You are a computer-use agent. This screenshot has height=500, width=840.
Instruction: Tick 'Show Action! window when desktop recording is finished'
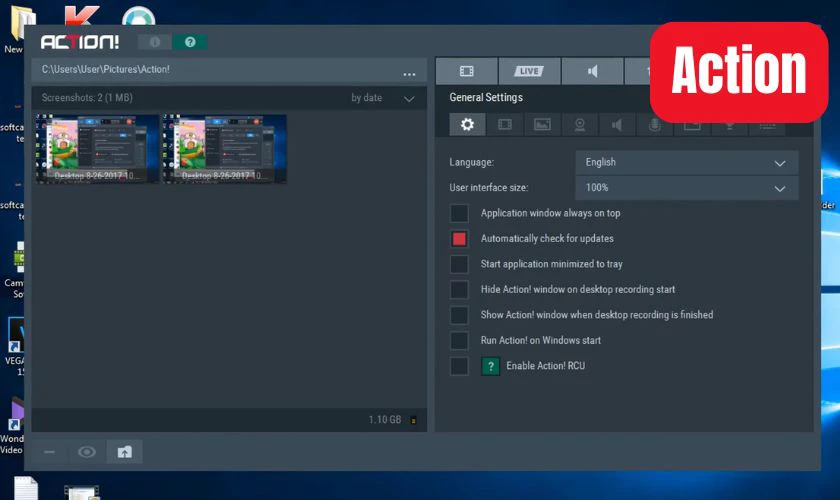pyautogui.click(x=459, y=315)
